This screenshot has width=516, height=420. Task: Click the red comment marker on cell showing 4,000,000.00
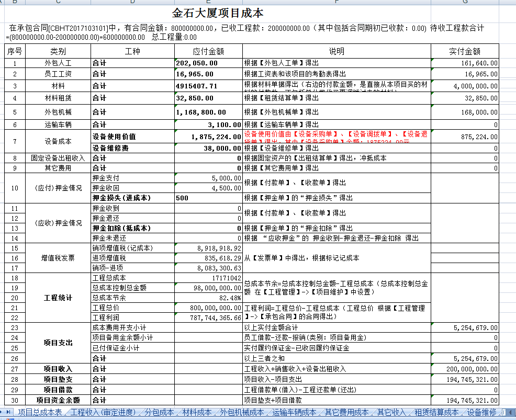click(x=433, y=81)
